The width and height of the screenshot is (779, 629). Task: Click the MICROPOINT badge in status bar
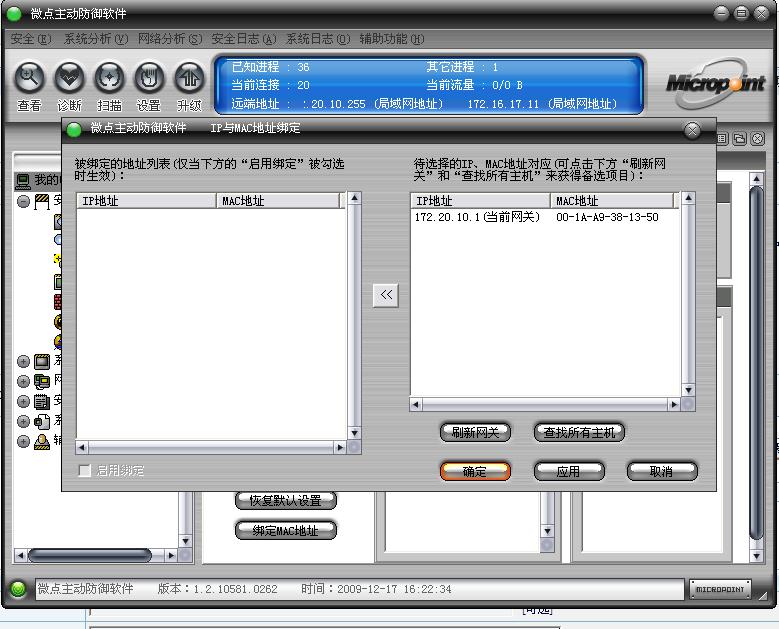click(720, 589)
